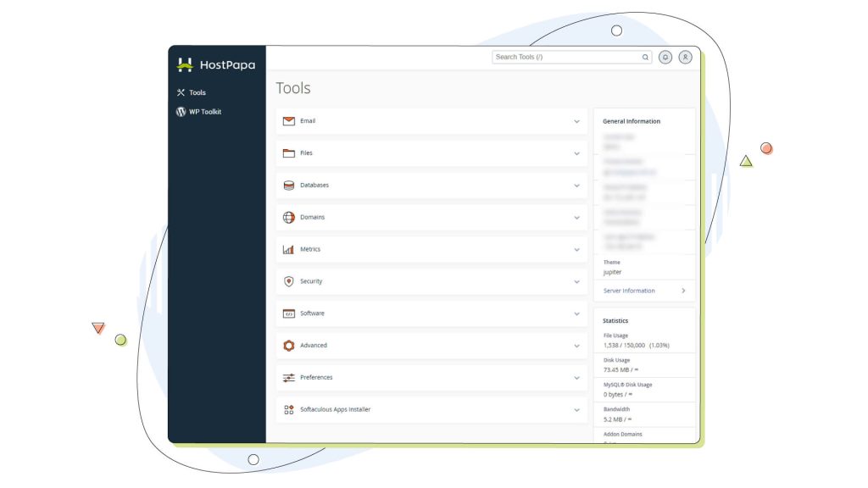This screenshot has height=488, width=868.
Task: Click the search magnifier icon
Action: coord(645,57)
